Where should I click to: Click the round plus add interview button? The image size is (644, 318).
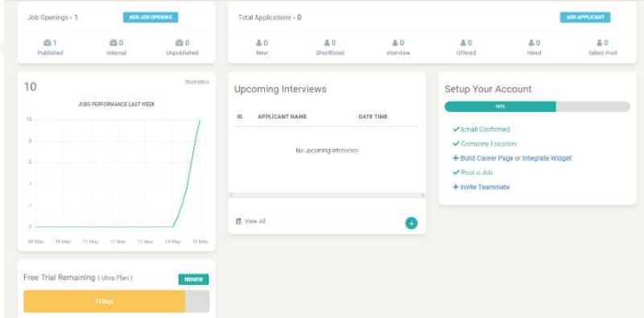click(411, 223)
